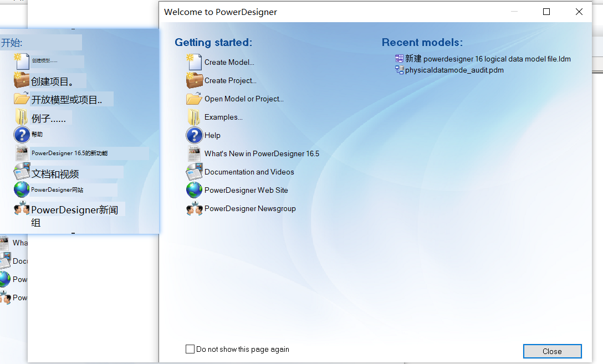Open the Create Model... link

229,62
